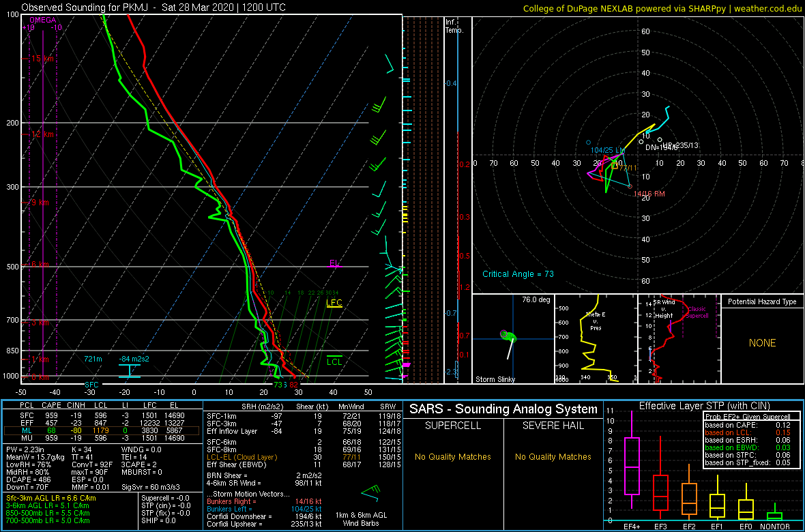Click the 'BRN Shear =' label
This screenshot has width=805, height=532.
pos(227,475)
